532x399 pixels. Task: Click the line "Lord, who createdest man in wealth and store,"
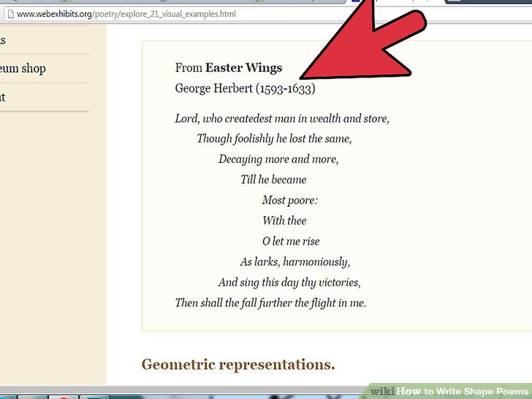282,118
